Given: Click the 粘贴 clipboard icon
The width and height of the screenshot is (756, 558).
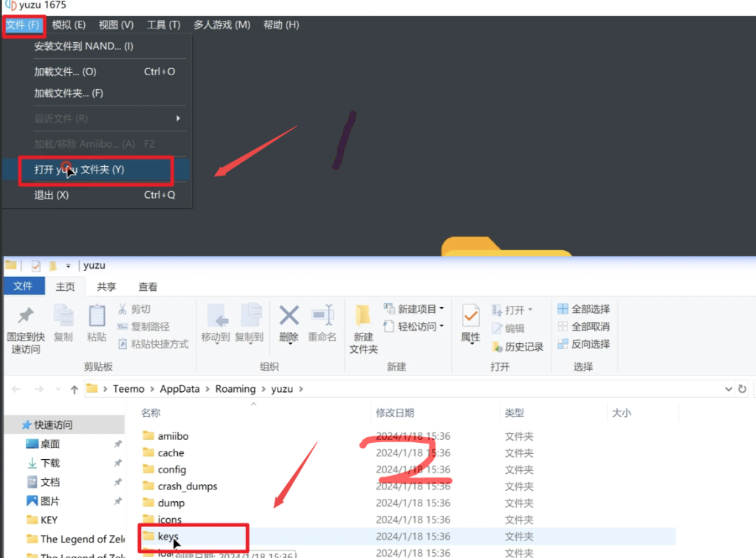Looking at the screenshot, I should point(97,316).
